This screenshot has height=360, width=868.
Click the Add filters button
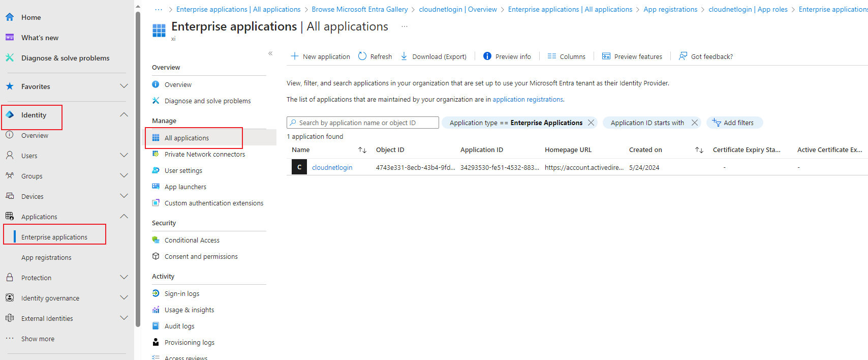(x=734, y=123)
